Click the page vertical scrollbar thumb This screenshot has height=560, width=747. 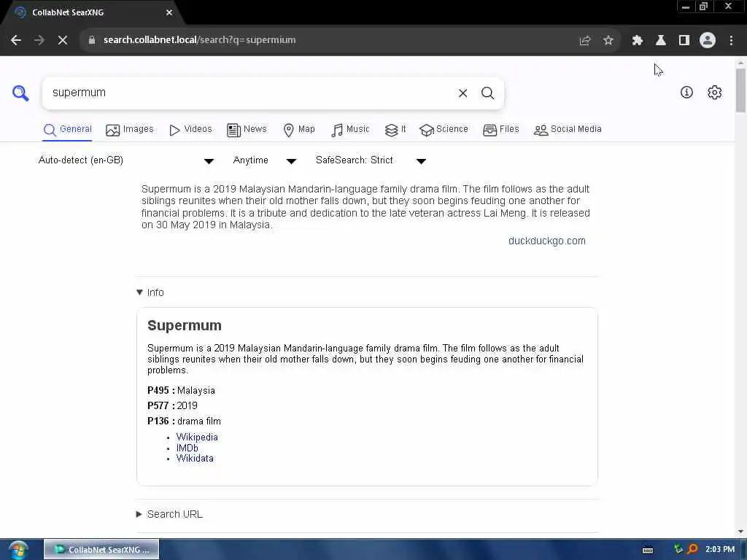pyautogui.click(x=740, y=90)
